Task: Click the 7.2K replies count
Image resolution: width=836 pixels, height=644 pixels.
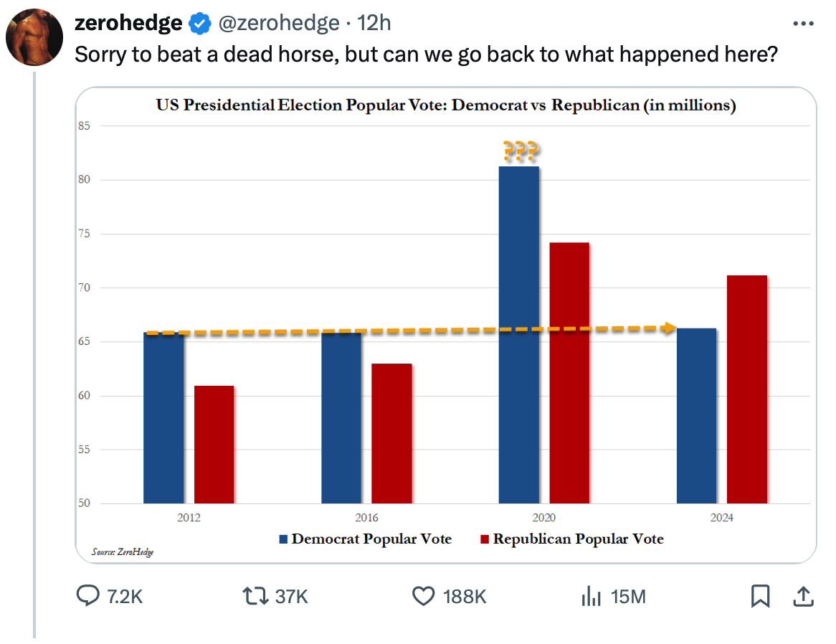Action: coord(125,597)
